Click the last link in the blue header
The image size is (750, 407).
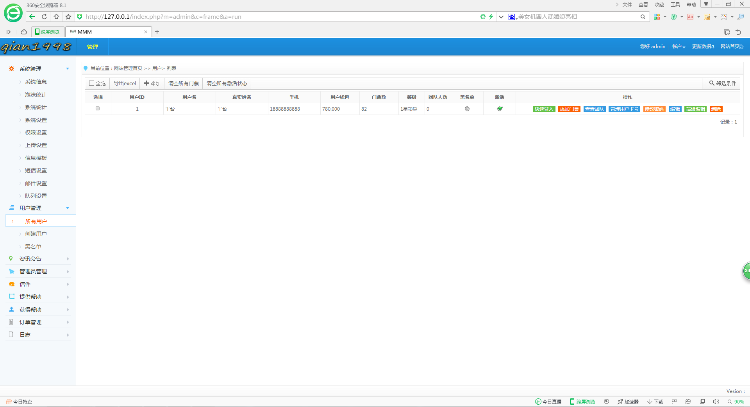point(732,46)
